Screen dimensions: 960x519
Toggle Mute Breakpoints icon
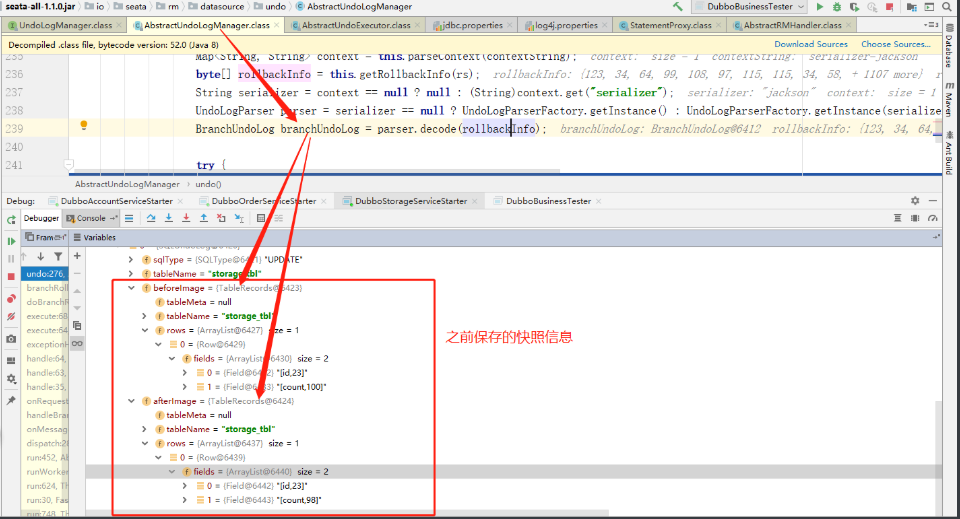[x=11, y=316]
